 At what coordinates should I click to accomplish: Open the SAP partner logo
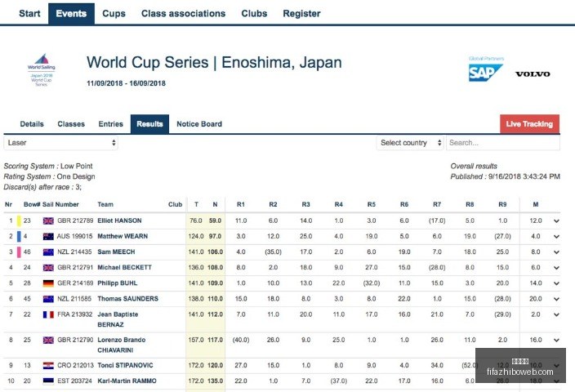[x=485, y=73]
